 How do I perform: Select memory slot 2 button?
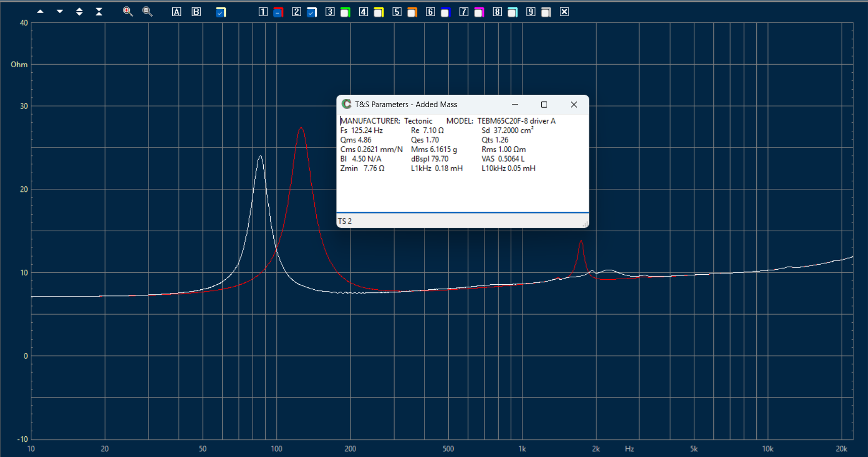(x=296, y=12)
